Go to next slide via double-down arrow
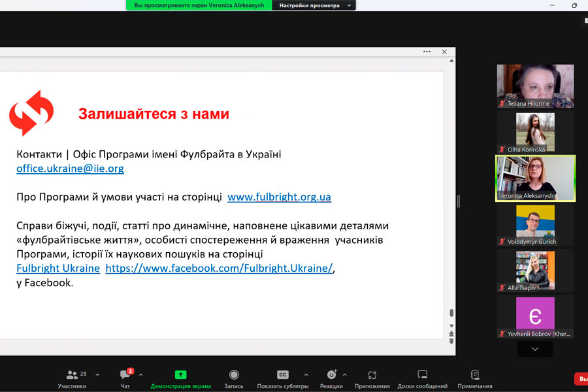This screenshot has height=392, width=588. [x=451, y=341]
